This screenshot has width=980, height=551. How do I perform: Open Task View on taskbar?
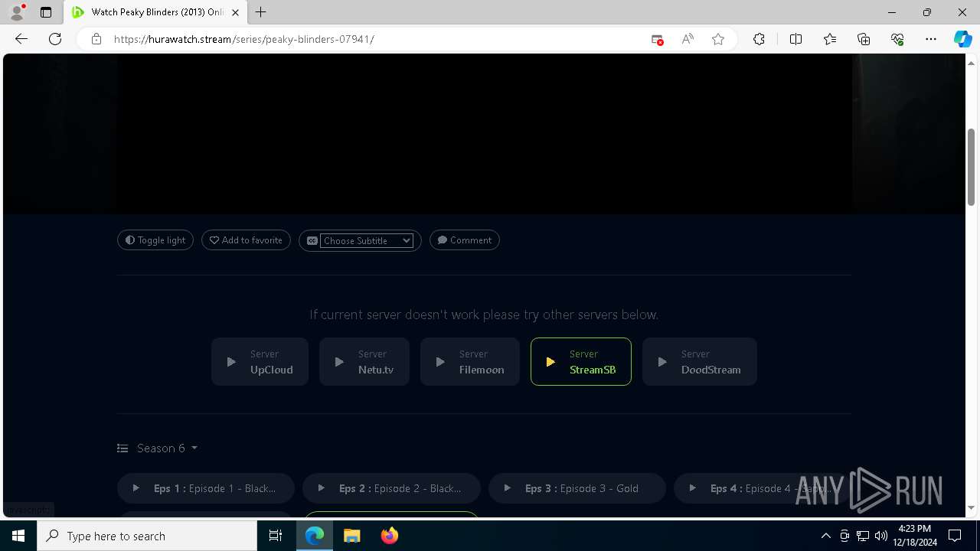click(276, 536)
